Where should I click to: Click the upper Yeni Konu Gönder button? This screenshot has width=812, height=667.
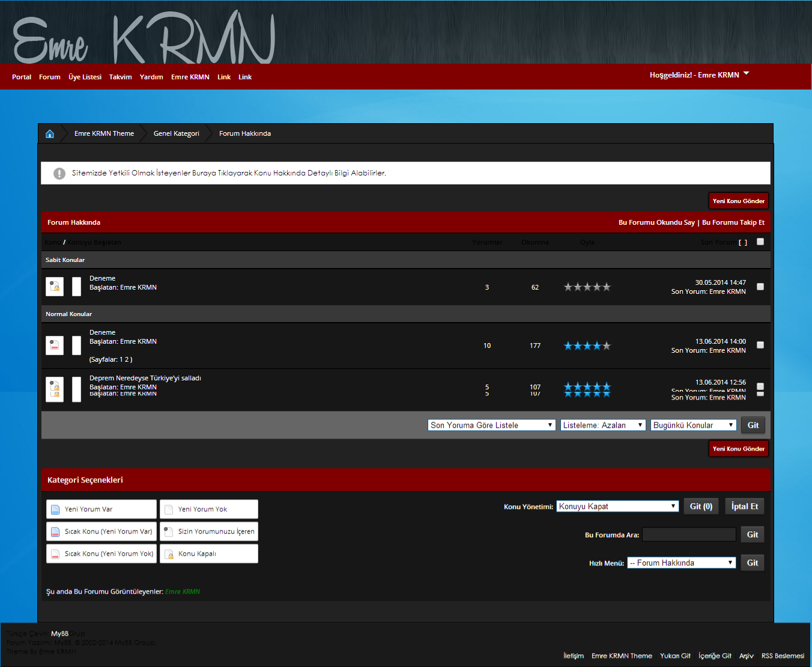(x=739, y=201)
